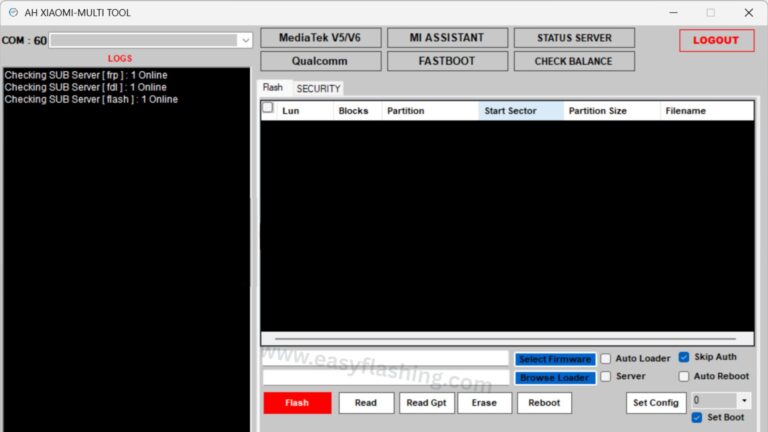Image resolution: width=768 pixels, height=432 pixels.
Task: Click the app icon in title bar
Action: tap(11, 13)
